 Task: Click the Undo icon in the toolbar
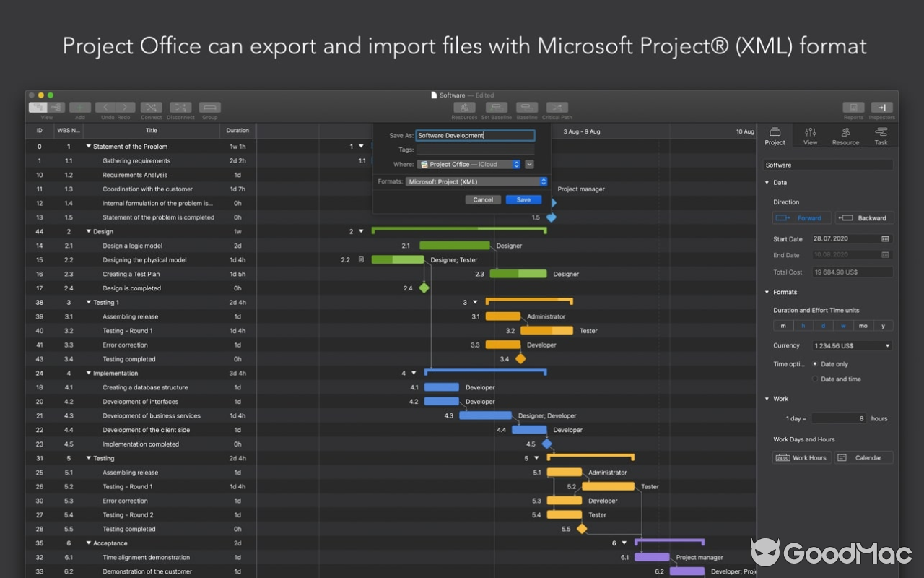click(x=105, y=107)
